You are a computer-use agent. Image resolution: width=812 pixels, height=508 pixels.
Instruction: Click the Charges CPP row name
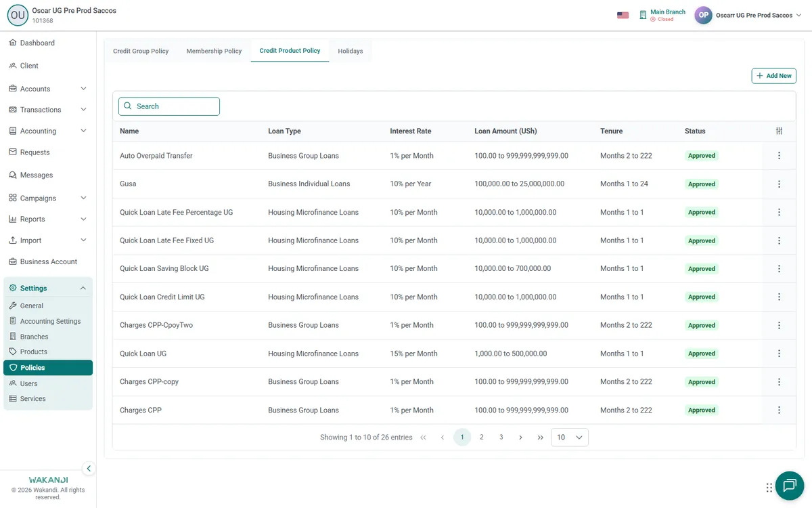pyautogui.click(x=141, y=410)
